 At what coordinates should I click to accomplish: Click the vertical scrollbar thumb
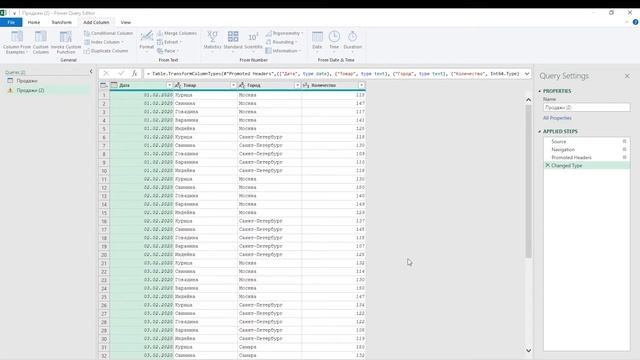point(528,181)
